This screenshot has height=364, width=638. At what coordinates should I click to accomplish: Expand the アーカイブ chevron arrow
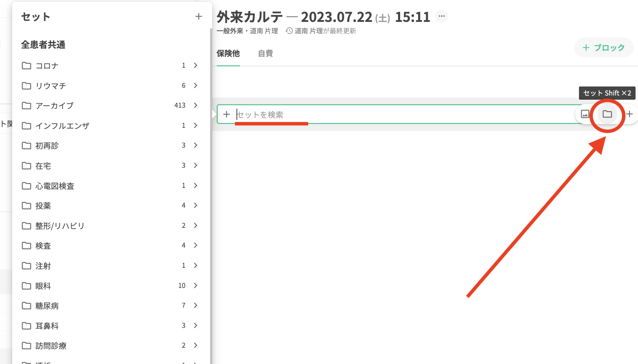point(196,106)
